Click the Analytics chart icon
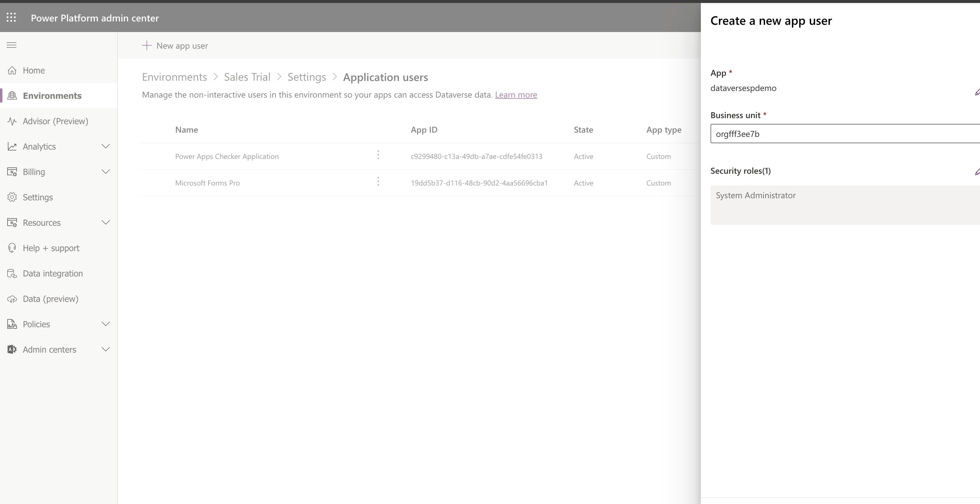Screen dimensions: 980x504 (12, 147)
